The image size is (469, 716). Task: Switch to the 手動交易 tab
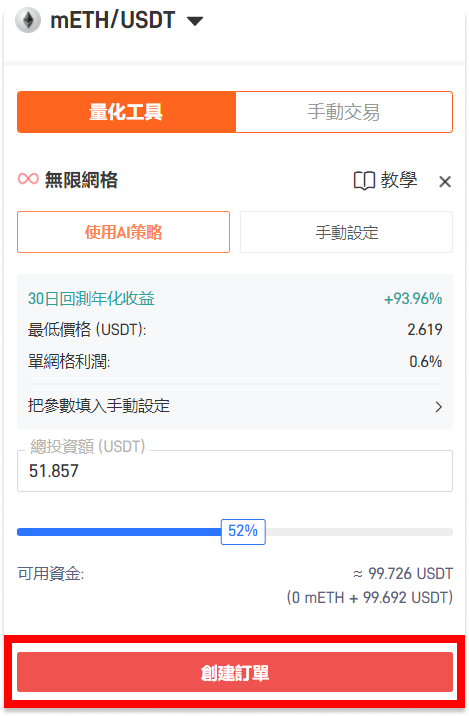pos(344,112)
